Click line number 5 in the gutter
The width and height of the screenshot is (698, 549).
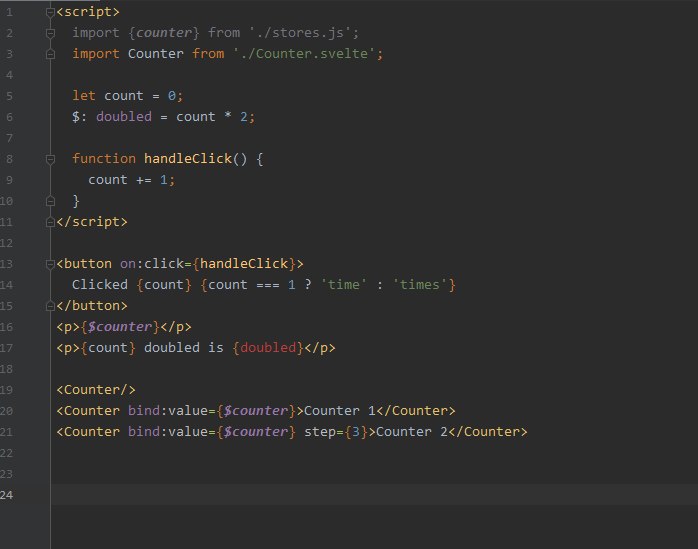point(9,96)
